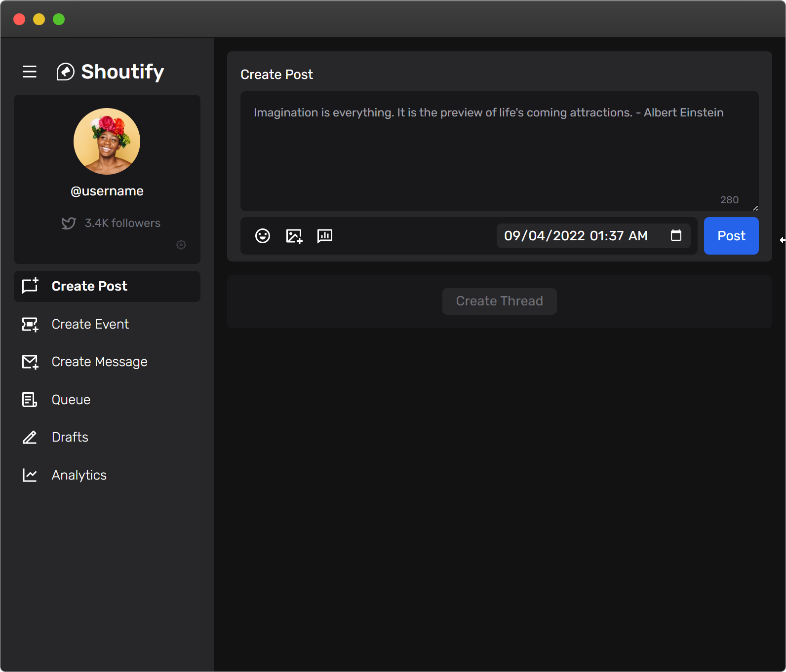
Task: Go to Create Event
Action: [107, 324]
